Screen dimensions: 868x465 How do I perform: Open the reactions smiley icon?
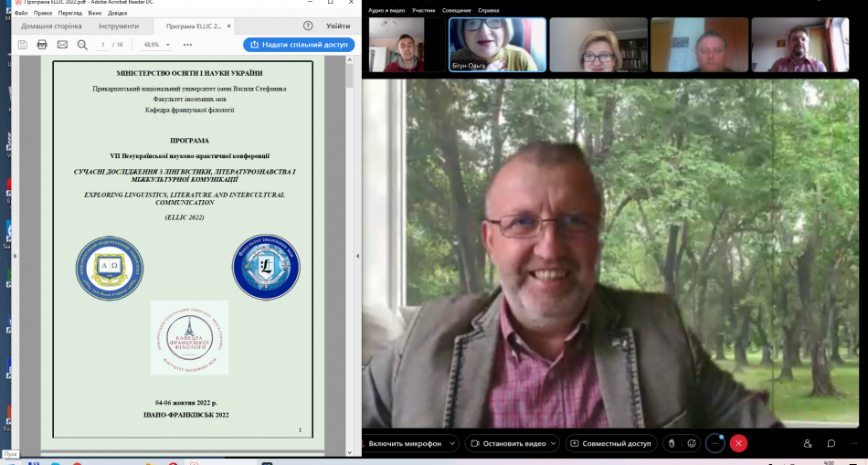692,443
